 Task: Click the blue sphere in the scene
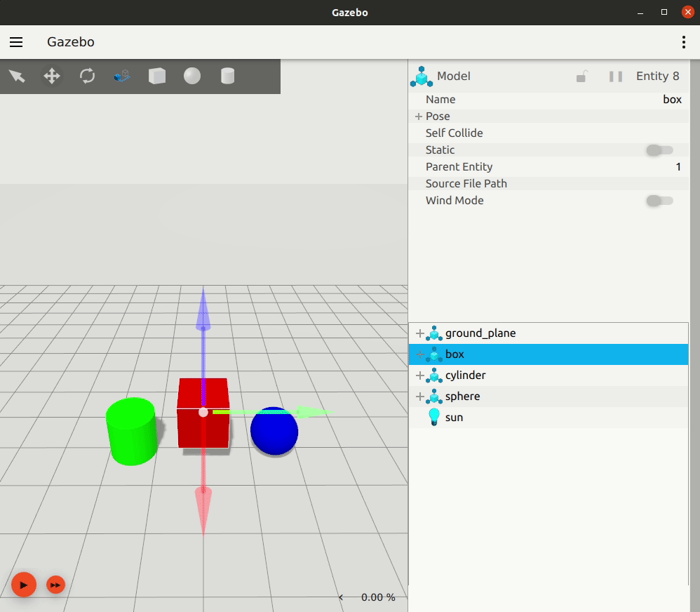(x=274, y=431)
